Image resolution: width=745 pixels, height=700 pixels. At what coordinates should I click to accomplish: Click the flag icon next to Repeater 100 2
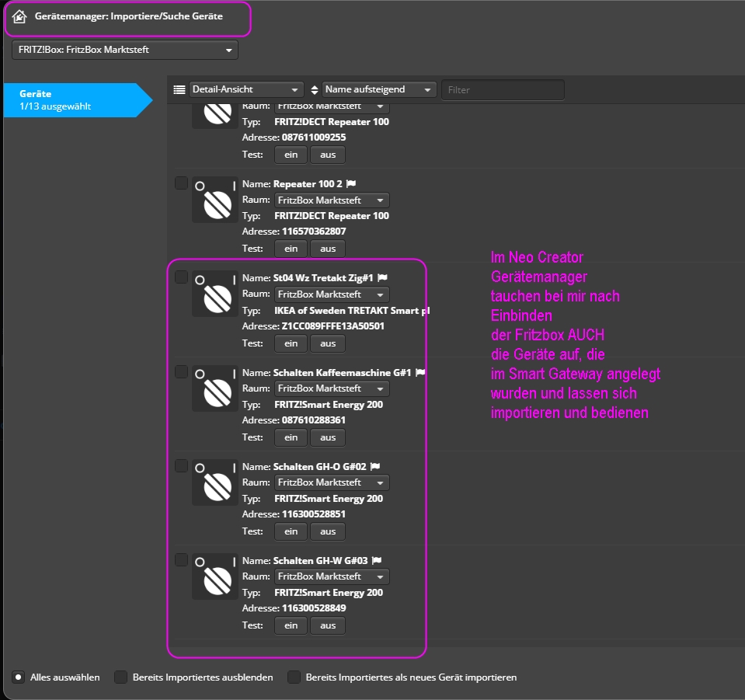(x=351, y=184)
